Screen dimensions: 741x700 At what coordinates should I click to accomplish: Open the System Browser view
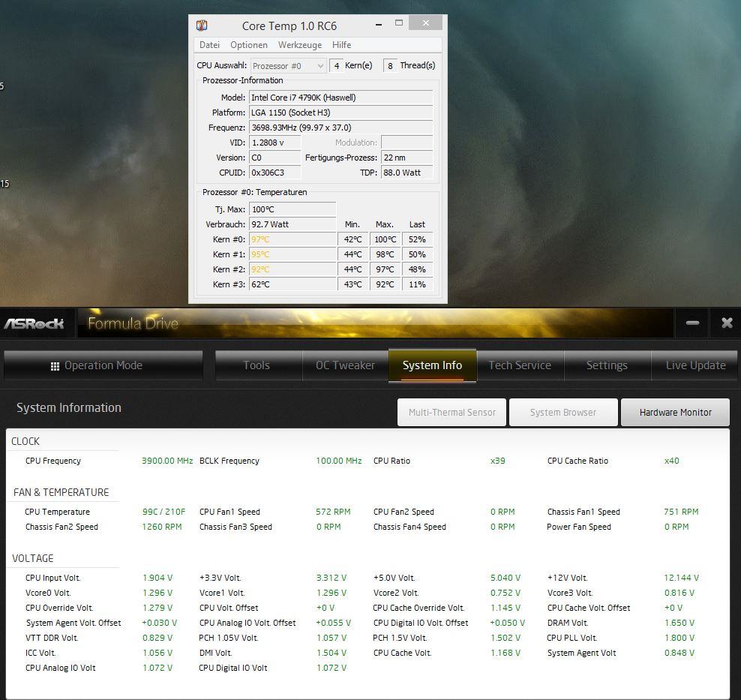[x=563, y=412]
